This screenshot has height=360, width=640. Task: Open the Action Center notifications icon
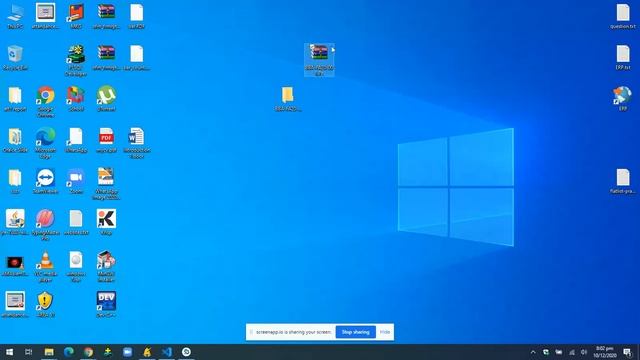pyautogui.click(x=627, y=352)
